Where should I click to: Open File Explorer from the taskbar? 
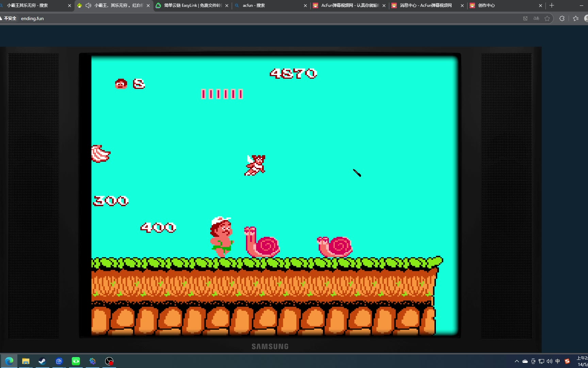pos(26,361)
